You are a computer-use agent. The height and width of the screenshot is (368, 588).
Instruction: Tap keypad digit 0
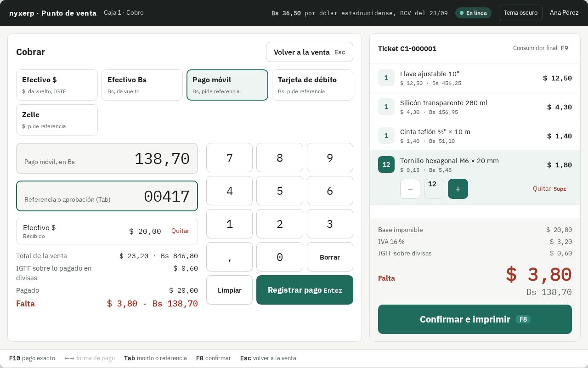coord(280,257)
